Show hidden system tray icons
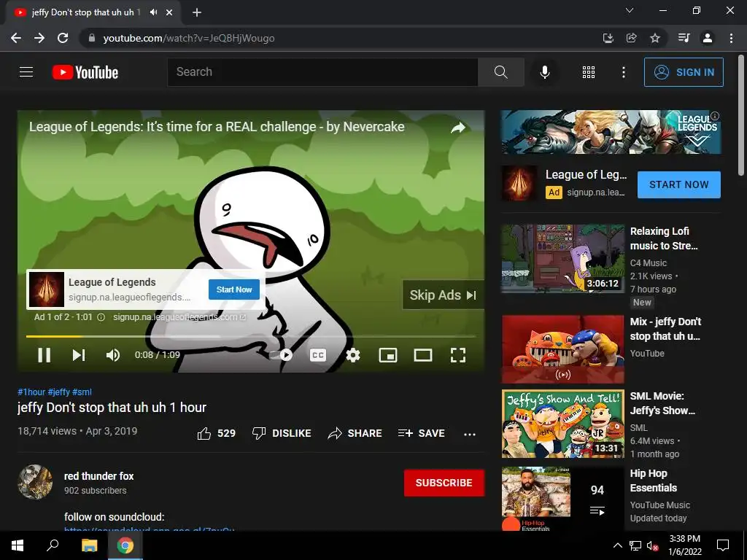The image size is (747, 560). (x=617, y=545)
